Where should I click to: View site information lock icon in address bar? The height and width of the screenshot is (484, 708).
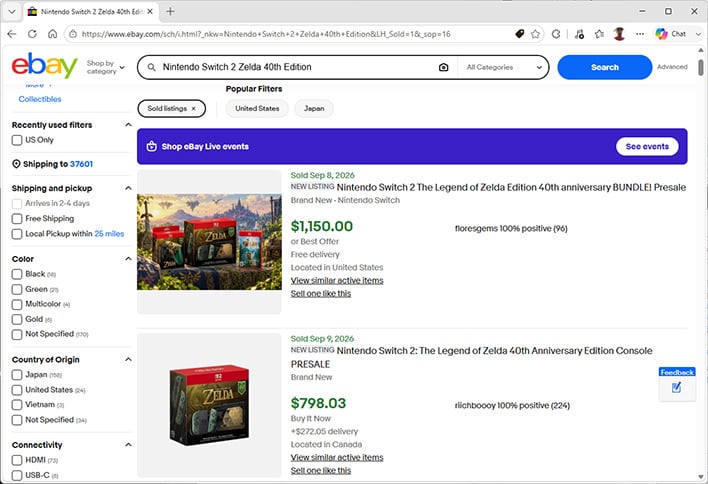click(73, 34)
